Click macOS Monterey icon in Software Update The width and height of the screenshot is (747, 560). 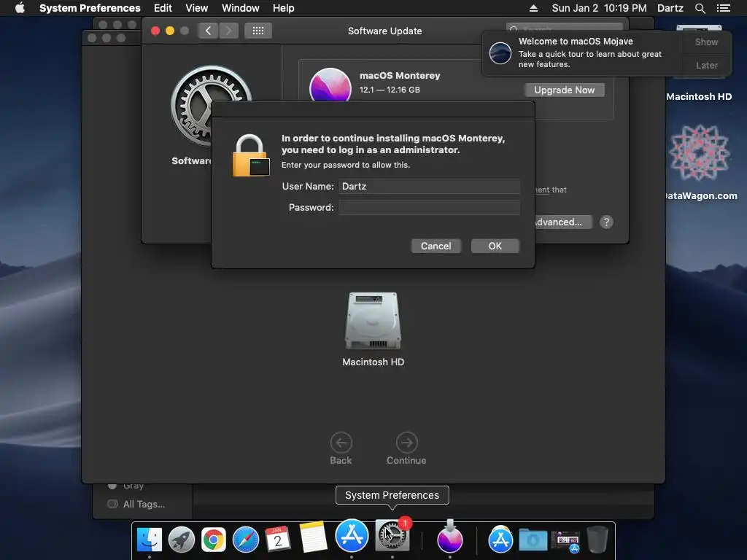[x=330, y=86]
